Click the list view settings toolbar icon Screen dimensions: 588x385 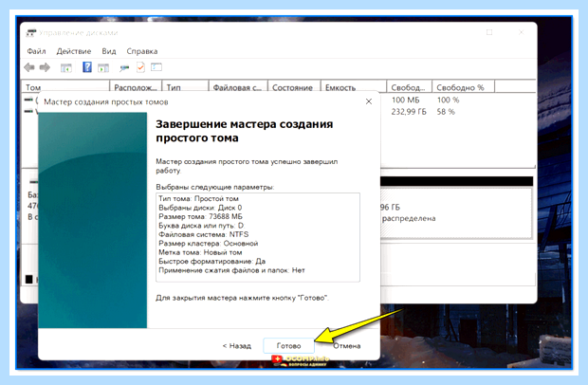tap(156, 67)
